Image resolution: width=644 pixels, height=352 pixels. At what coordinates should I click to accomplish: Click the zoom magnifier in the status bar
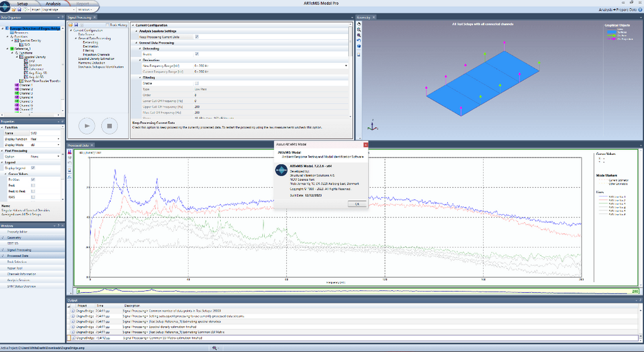pos(214,348)
